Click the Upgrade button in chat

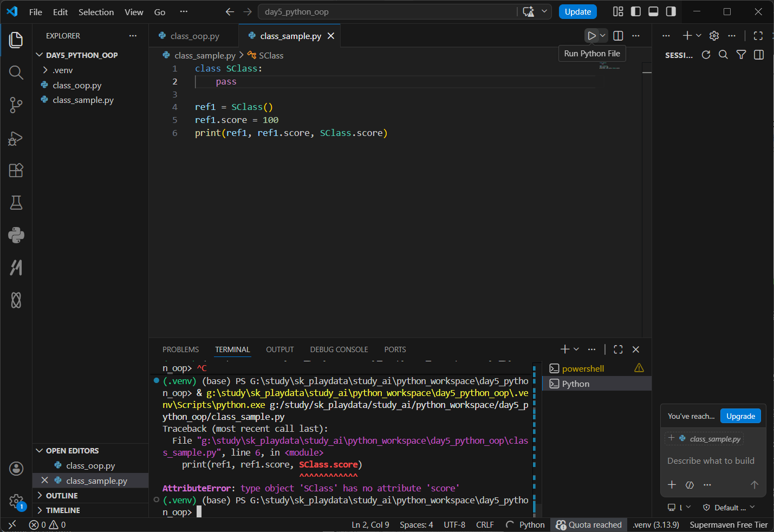click(x=740, y=416)
